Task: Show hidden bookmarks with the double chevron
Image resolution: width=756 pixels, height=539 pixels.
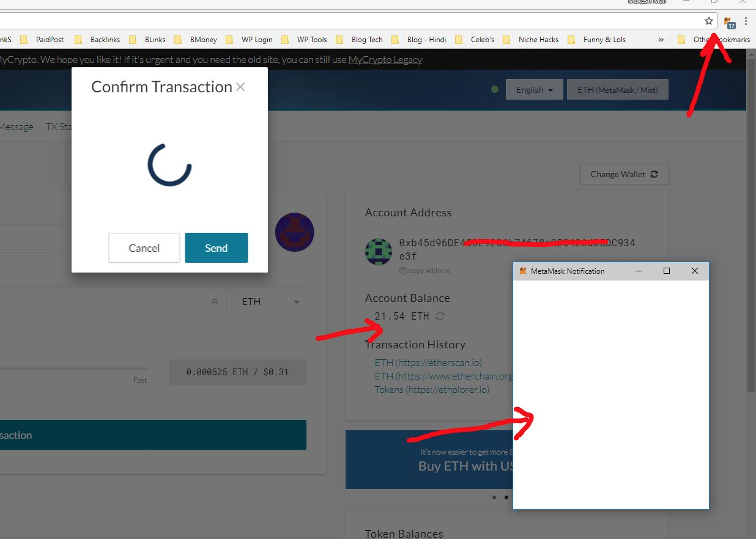Action: click(x=661, y=40)
